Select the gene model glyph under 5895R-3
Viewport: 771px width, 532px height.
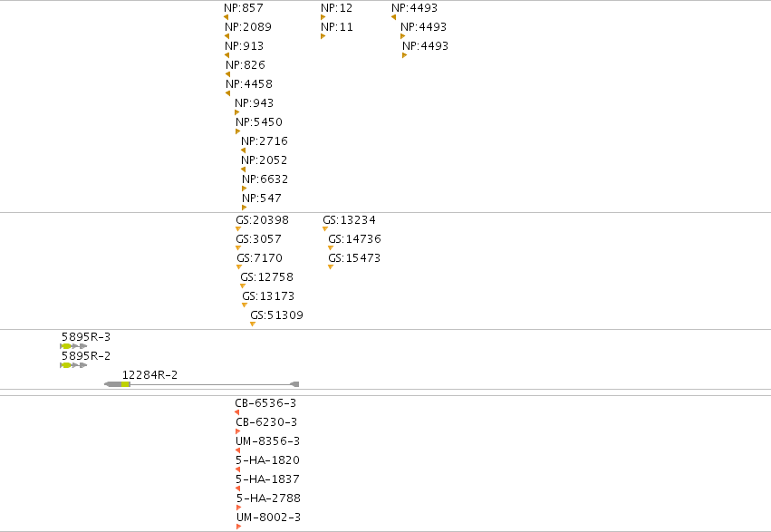[x=73, y=346]
